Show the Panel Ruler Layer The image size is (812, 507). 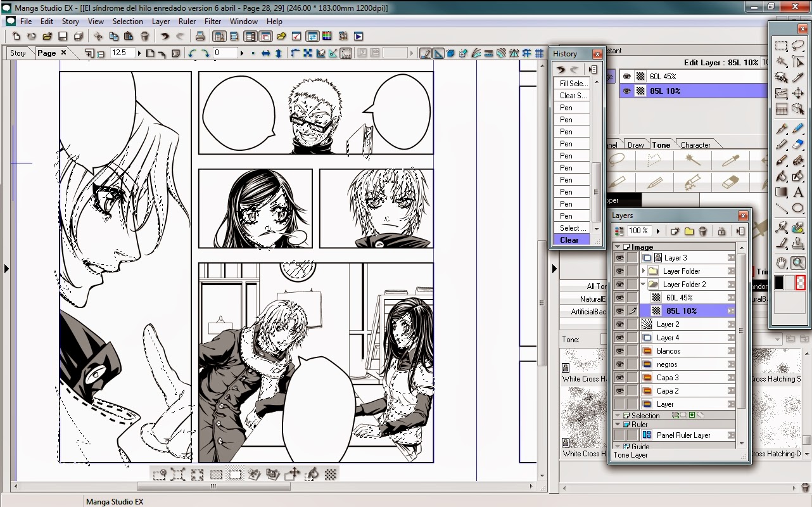[x=619, y=435]
